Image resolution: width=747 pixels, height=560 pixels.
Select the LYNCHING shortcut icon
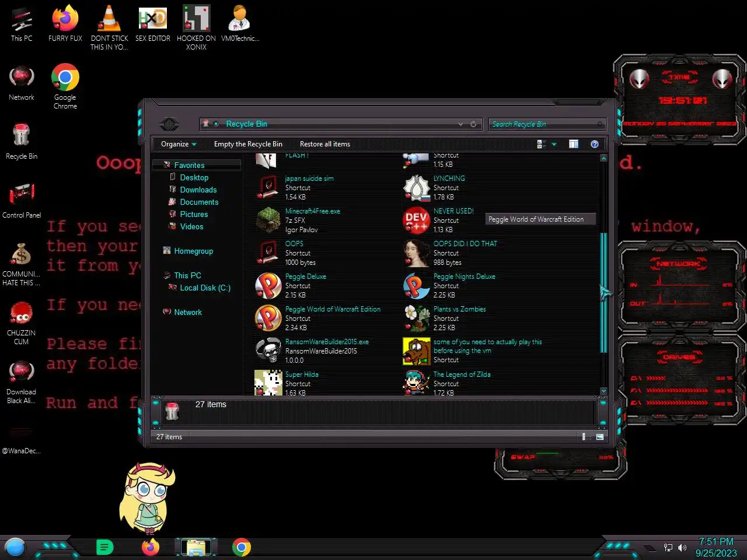pyautogui.click(x=417, y=187)
